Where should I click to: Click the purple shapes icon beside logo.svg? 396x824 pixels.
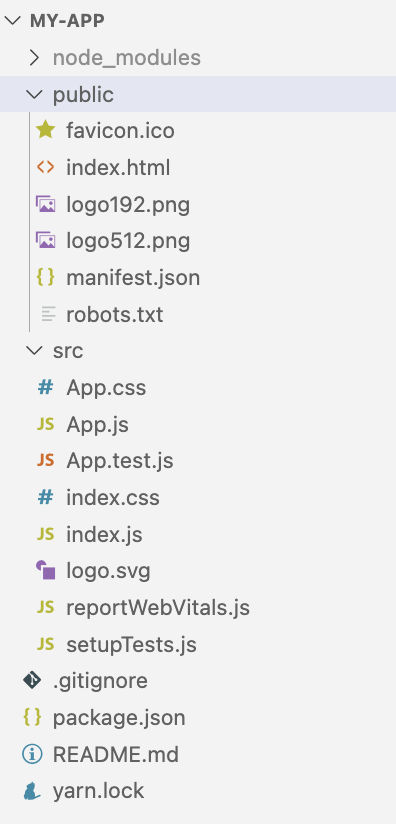pyautogui.click(x=45, y=570)
